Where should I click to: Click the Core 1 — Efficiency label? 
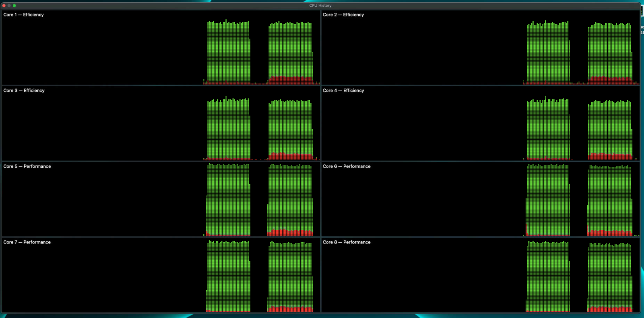(24, 15)
